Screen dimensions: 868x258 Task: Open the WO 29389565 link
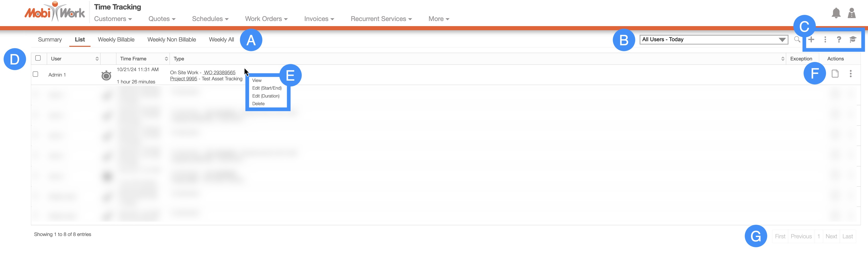tap(219, 72)
